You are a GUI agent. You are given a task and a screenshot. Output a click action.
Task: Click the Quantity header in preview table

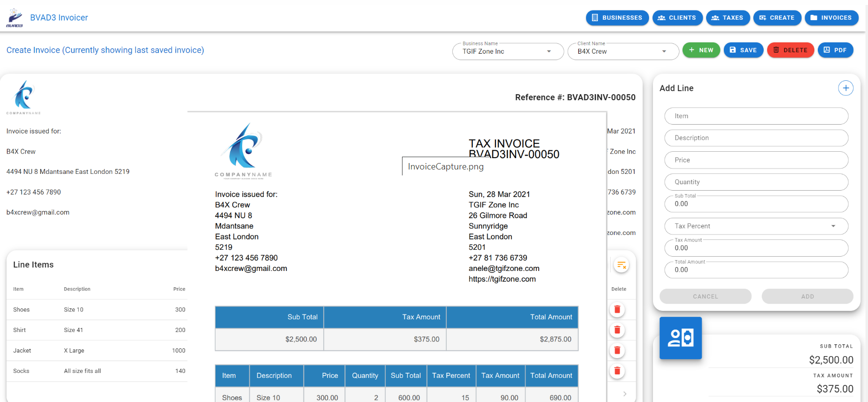pyautogui.click(x=365, y=375)
